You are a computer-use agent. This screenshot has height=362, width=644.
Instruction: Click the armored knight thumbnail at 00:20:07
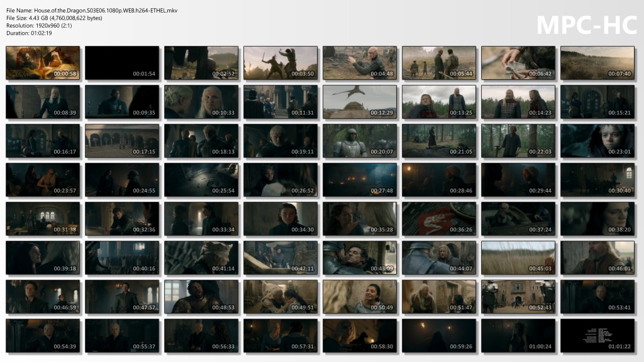point(360,141)
